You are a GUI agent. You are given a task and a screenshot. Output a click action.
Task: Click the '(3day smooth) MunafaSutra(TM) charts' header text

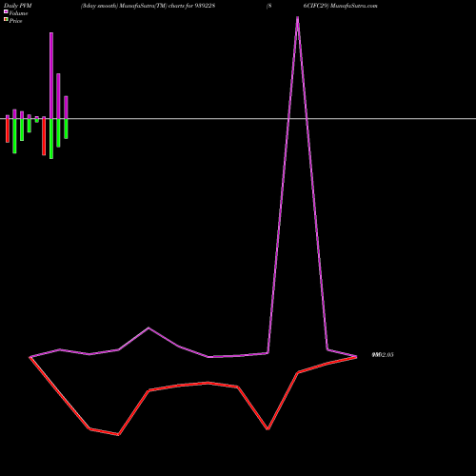[132, 6]
